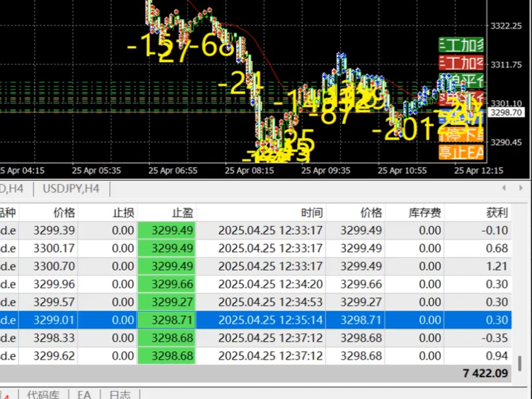
Task: Click the red 手工加空 manual sell button
Action: pos(461,63)
